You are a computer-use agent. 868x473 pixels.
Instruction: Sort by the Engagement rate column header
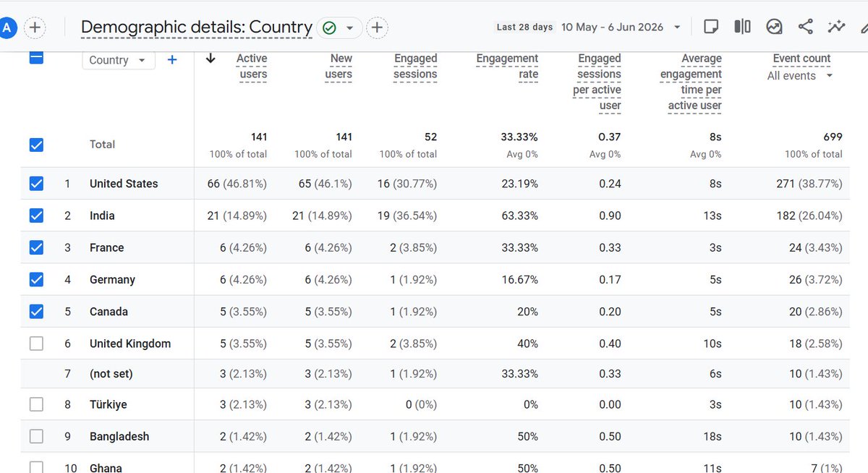[x=507, y=67]
